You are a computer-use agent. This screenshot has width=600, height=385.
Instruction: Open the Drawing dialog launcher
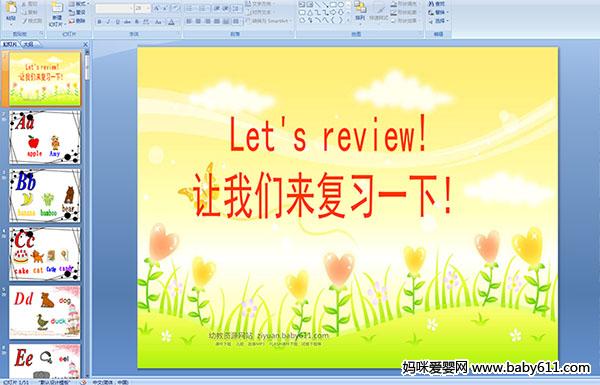421,34
